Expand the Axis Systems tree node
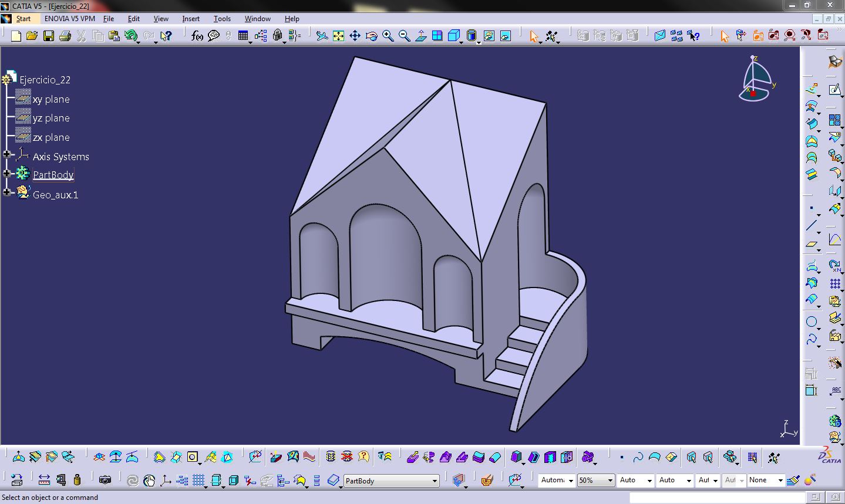Image resolution: width=845 pixels, height=504 pixels. (x=7, y=155)
